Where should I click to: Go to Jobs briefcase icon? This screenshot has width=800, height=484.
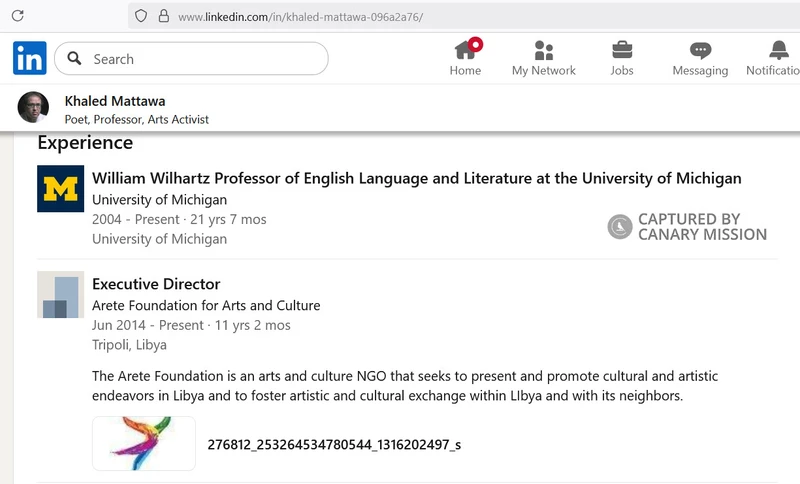click(x=621, y=50)
